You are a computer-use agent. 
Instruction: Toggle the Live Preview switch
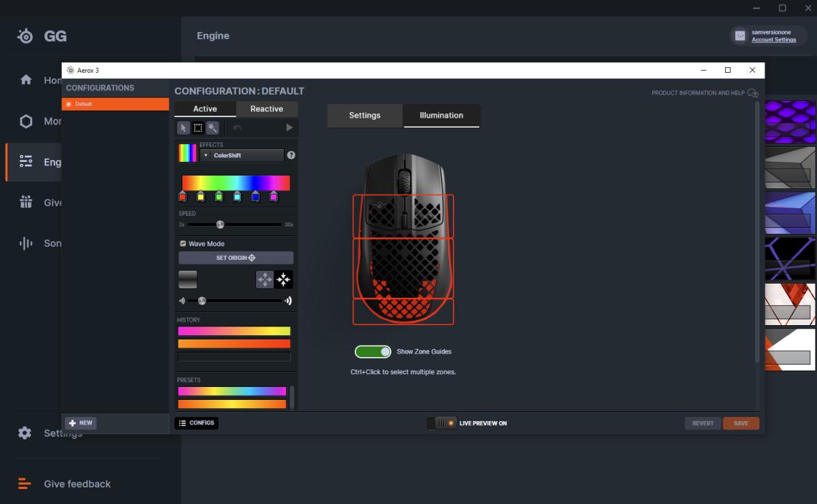click(441, 423)
